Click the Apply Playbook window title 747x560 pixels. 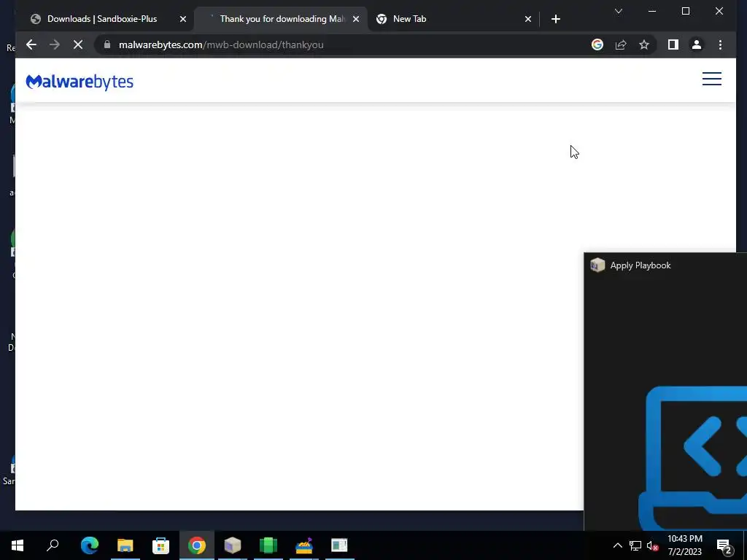[640, 265]
